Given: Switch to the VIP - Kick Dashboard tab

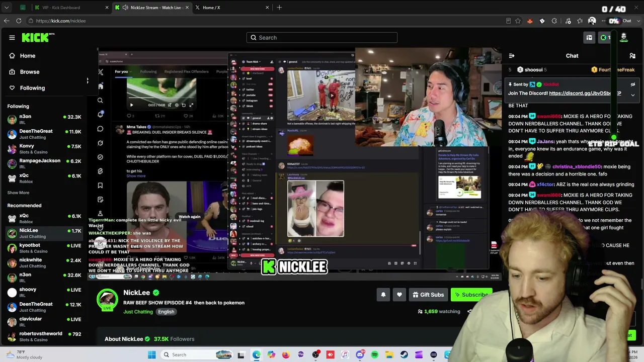Looking at the screenshot, I should (x=70, y=8).
